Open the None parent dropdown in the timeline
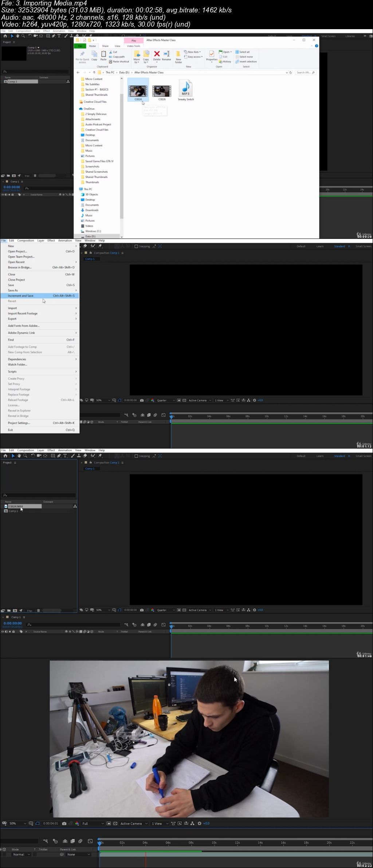 click(x=78, y=855)
